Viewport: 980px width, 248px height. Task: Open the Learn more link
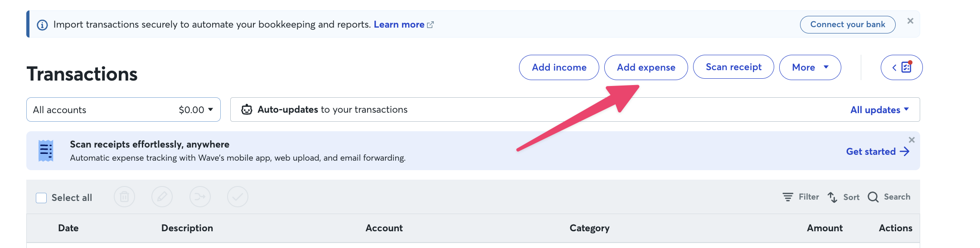(403, 24)
